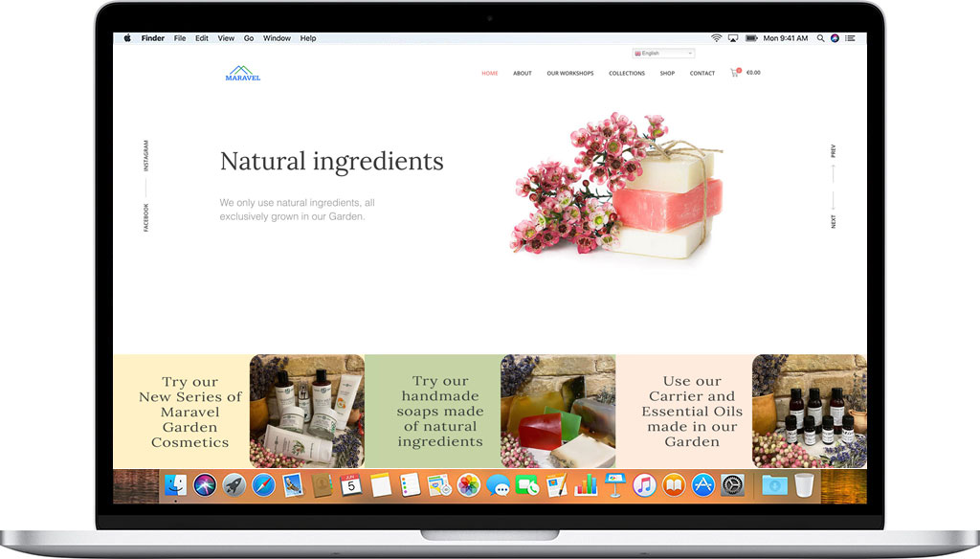The image size is (980, 559).
Task: Launch Safari from the dock
Action: [x=263, y=485]
